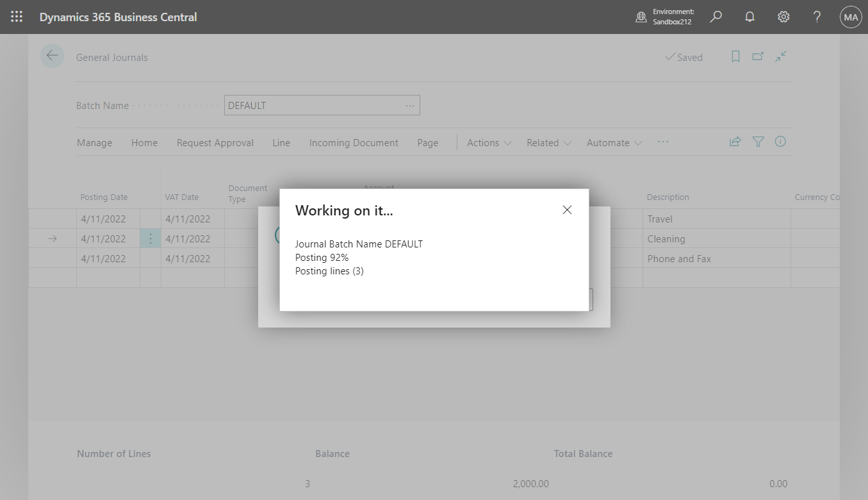Collapse the page with shrink arrows icon
Screen dimensions: 868x500
point(781,56)
